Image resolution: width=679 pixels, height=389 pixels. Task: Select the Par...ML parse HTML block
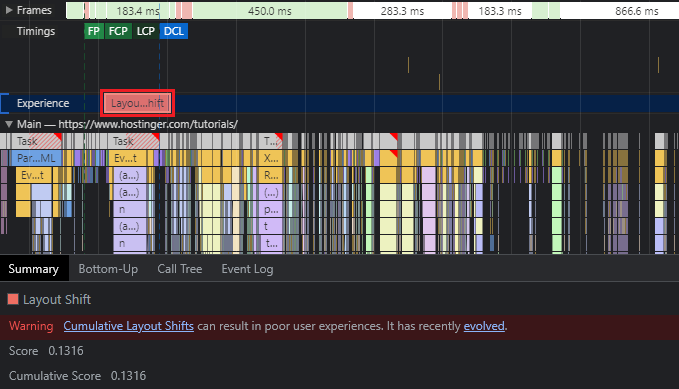(x=36, y=158)
